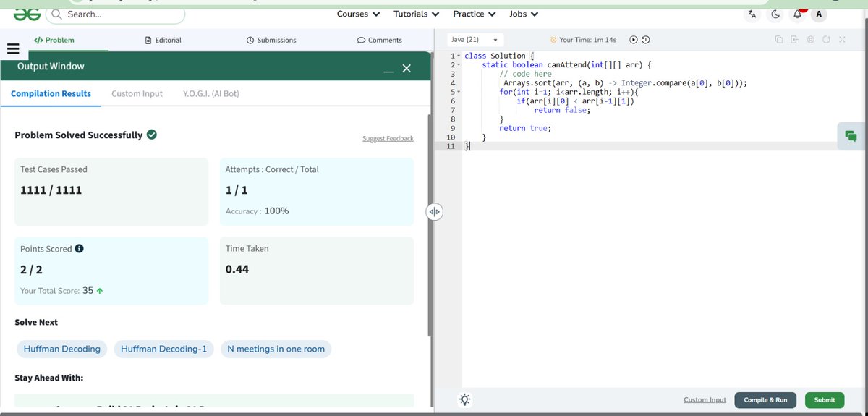Click the lightbulb hint icon

[x=464, y=399]
